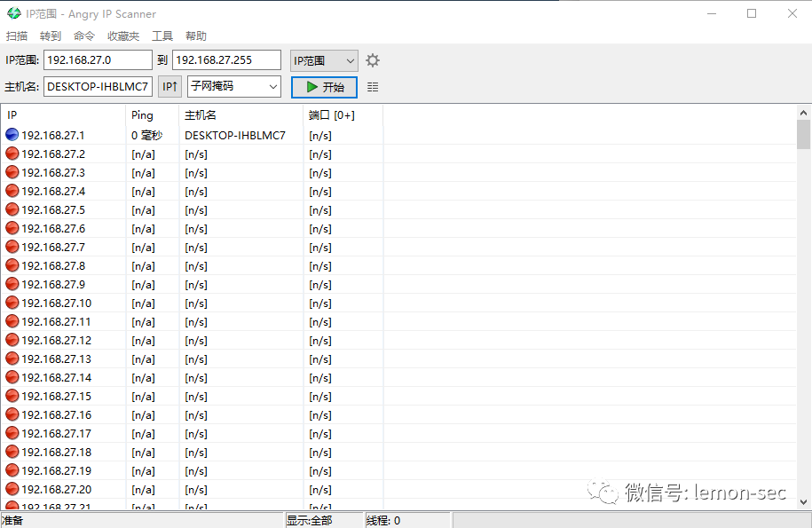Click the red status icon for 192.168.27.3
Viewport: 812px width, 528px height.
12,172
